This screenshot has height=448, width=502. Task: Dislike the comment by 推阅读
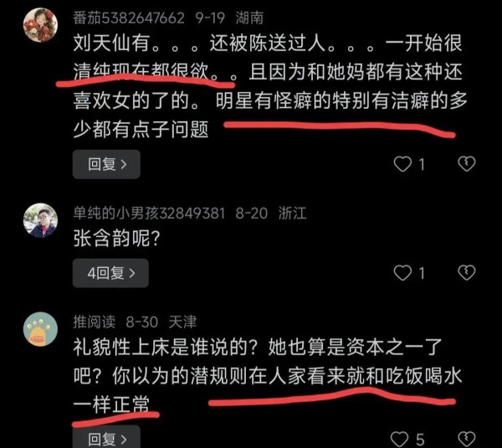467,439
